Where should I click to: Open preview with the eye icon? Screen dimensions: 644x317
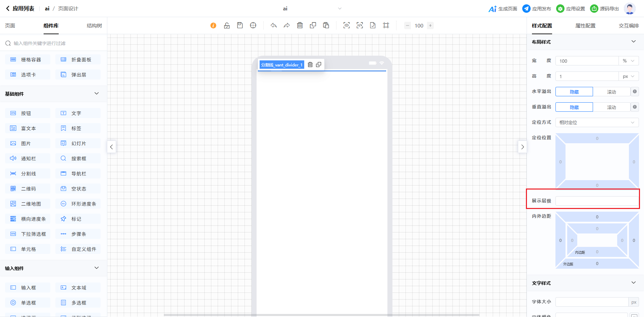(346, 25)
